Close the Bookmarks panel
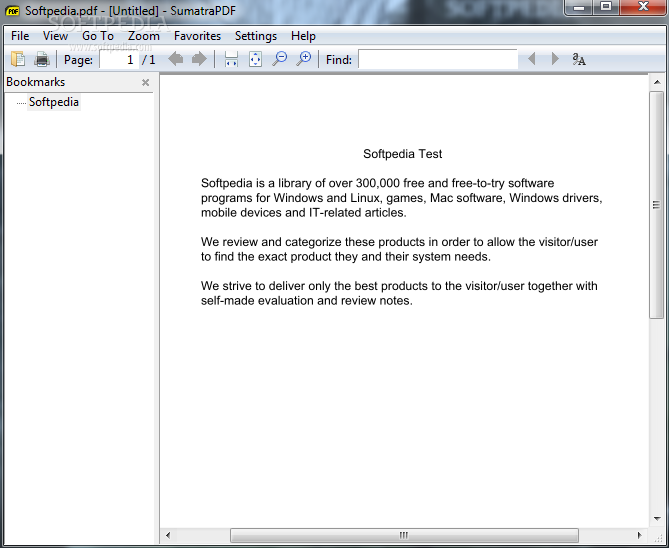 pos(145,82)
